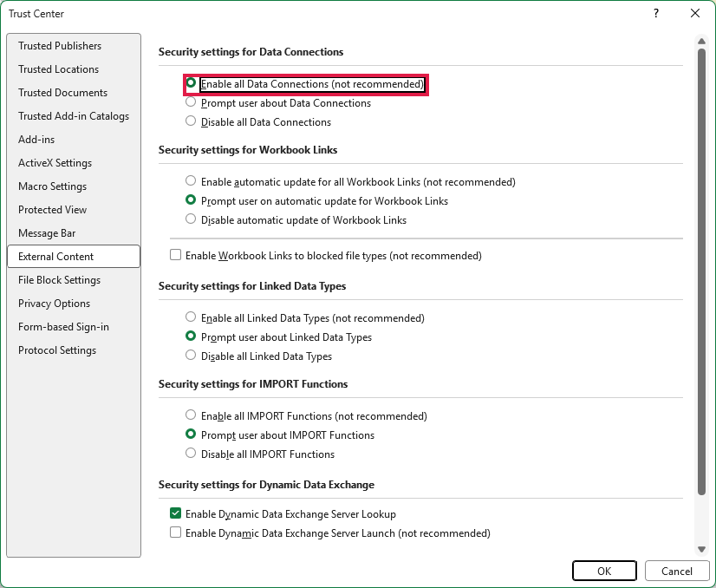Open the Trusted Documents section
Viewport: 716px width, 588px height.
74,92
